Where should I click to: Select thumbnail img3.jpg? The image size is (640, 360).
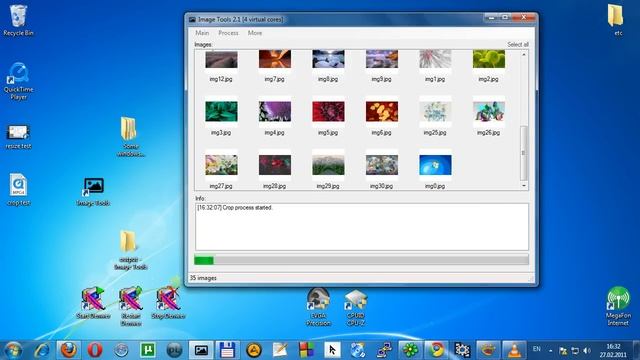coord(221,117)
